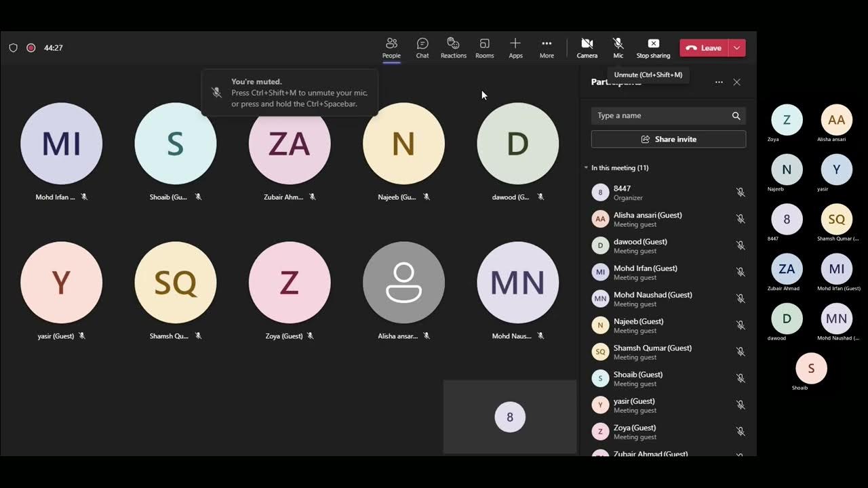This screenshot has width=868, height=488.
Task: Click the mic icon for Shoaib in list
Action: [x=741, y=378]
